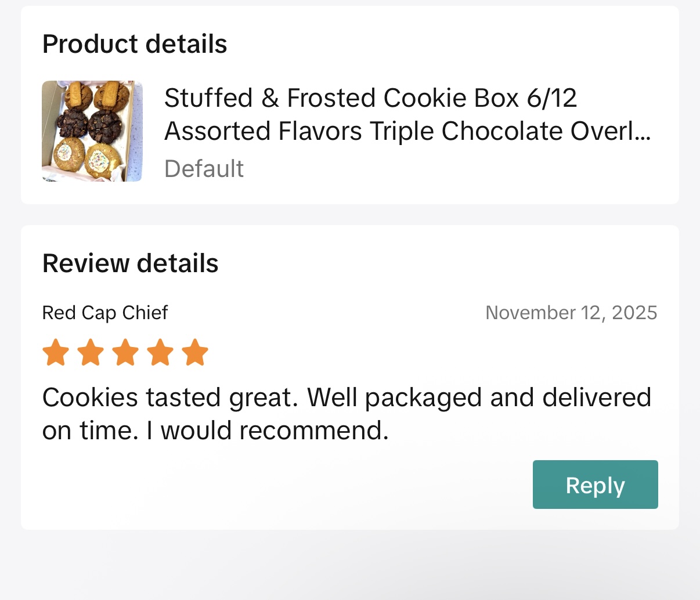
Task: Select the Default variant label
Action: 204,169
